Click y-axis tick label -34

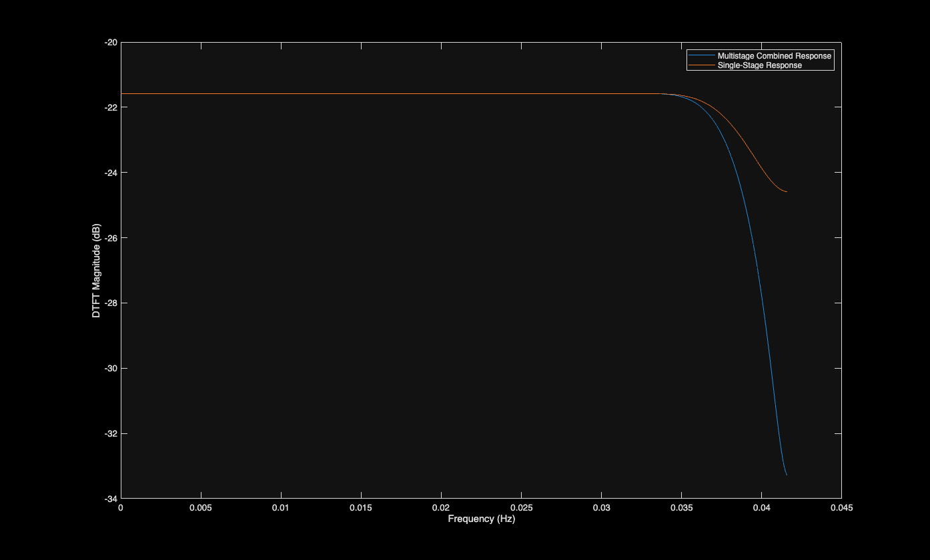click(x=110, y=499)
